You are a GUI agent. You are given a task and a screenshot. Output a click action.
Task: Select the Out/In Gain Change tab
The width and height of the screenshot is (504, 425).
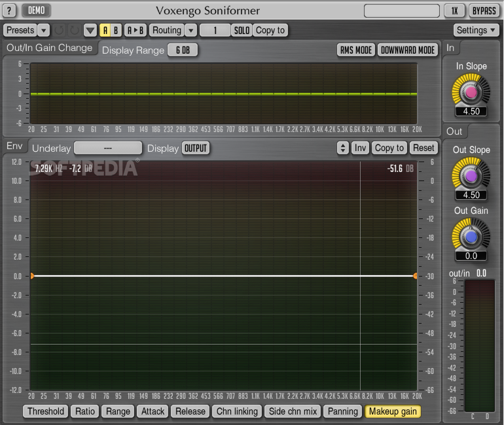pyautogui.click(x=50, y=48)
